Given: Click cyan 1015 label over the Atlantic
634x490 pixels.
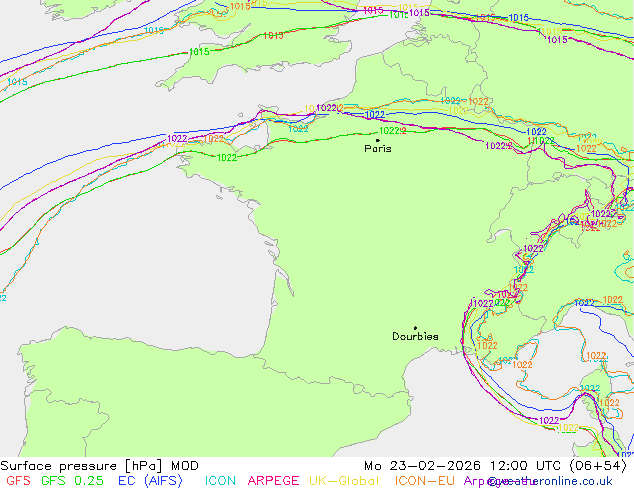Looking at the screenshot, I should (x=17, y=82).
